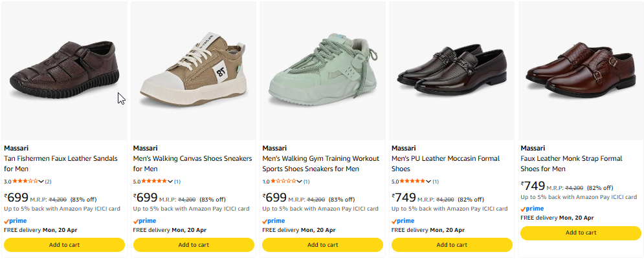
Task: Add Monk Strap Formal Shoes to cart
Action: tap(581, 233)
